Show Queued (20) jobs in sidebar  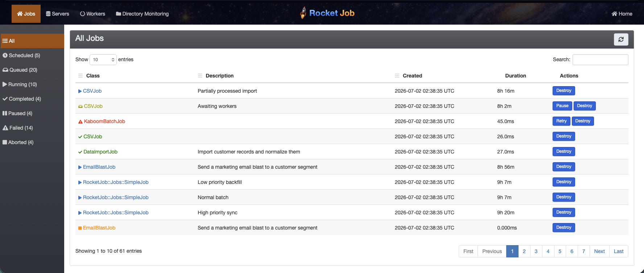20,70
